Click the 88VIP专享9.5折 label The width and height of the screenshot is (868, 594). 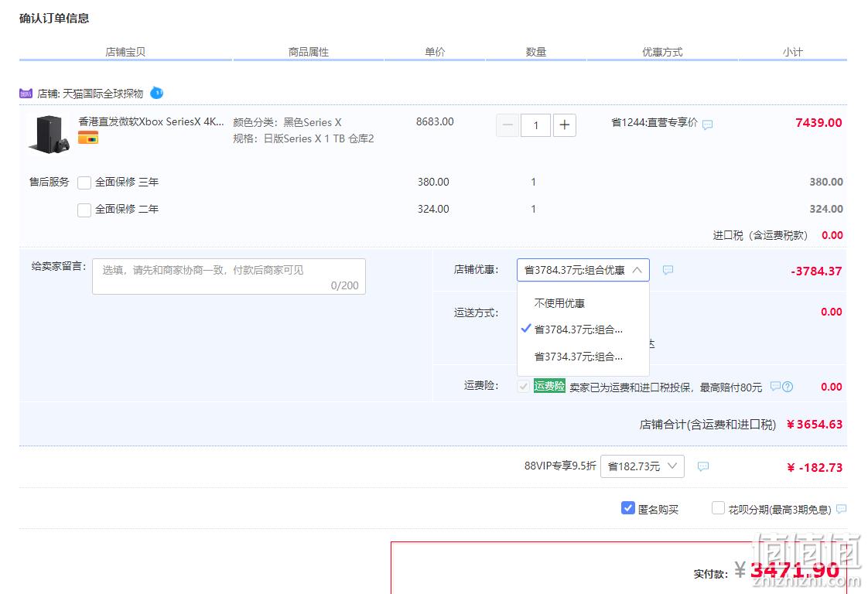[x=560, y=466]
